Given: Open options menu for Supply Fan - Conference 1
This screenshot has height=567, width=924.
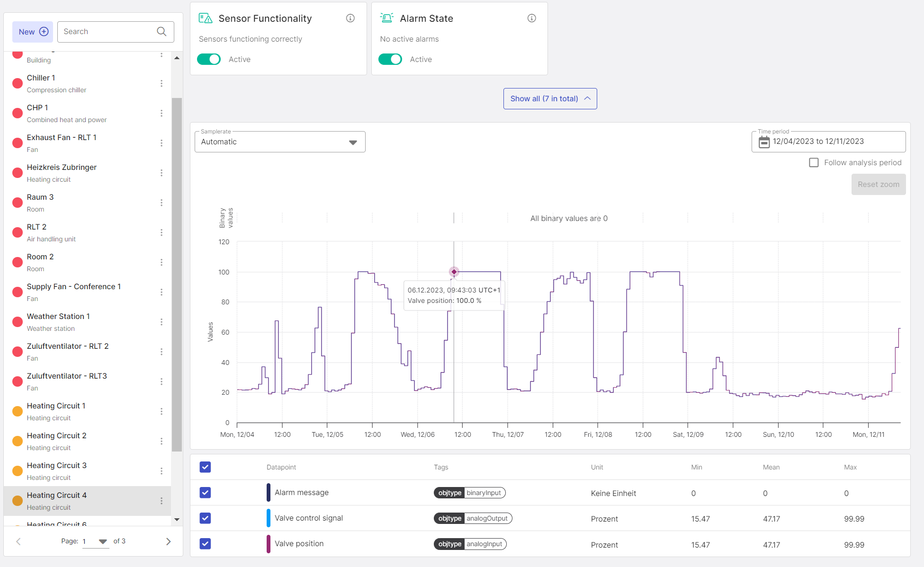Looking at the screenshot, I should 161,292.
